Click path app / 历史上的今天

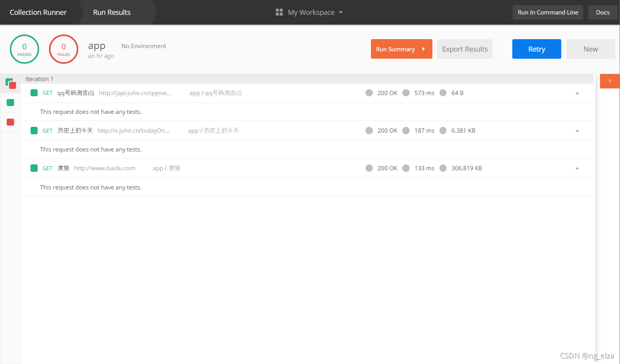coord(213,130)
